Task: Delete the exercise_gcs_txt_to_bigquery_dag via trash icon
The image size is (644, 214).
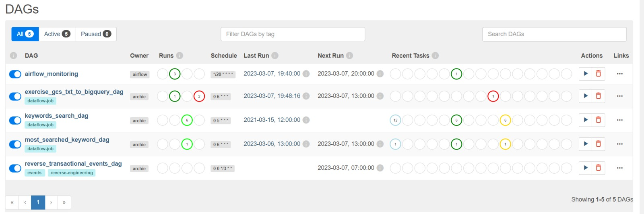Action: coord(599,96)
